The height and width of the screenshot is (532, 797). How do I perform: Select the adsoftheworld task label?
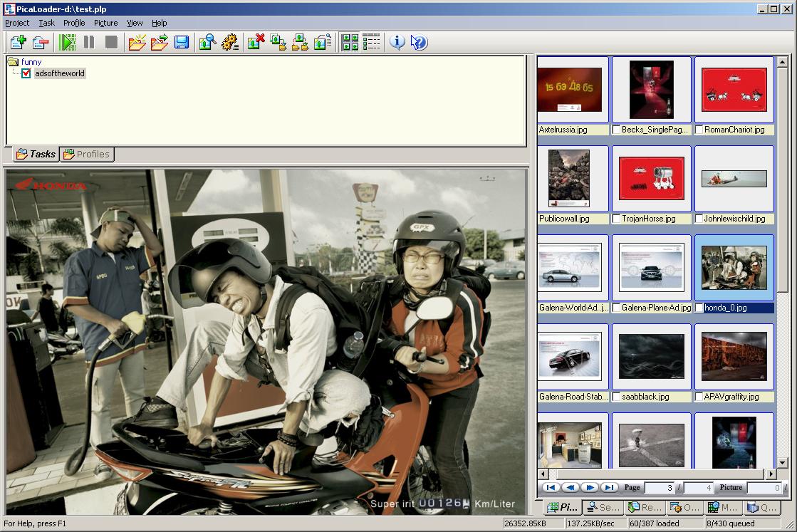(x=59, y=73)
